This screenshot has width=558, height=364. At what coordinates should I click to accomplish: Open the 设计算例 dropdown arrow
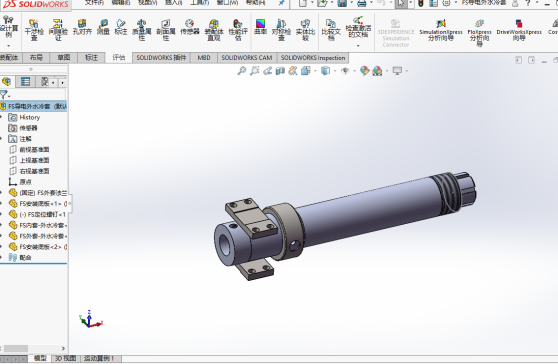(9, 46)
